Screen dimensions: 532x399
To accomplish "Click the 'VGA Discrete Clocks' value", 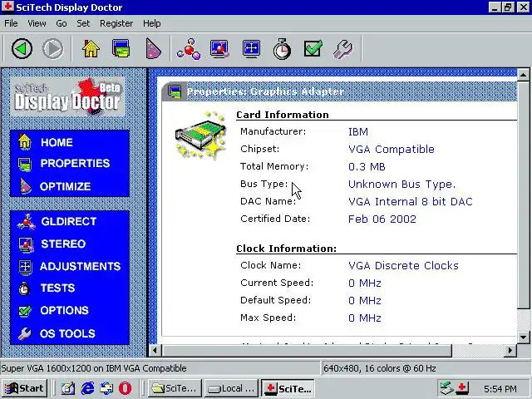I will tap(403, 266).
